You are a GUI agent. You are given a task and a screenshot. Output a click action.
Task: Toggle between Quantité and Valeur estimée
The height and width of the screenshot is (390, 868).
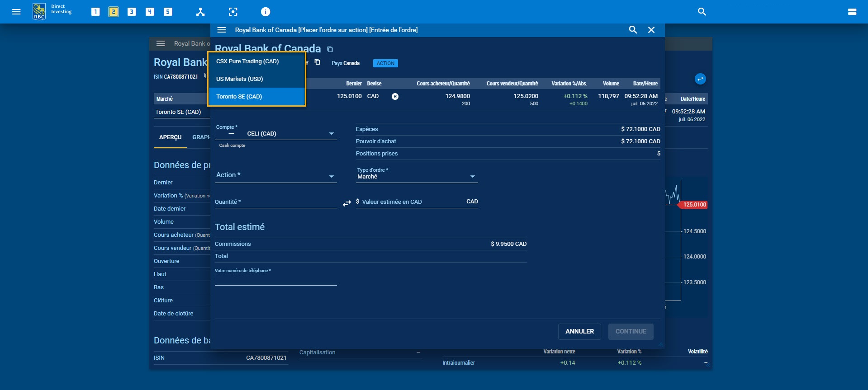(x=347, y=203)
